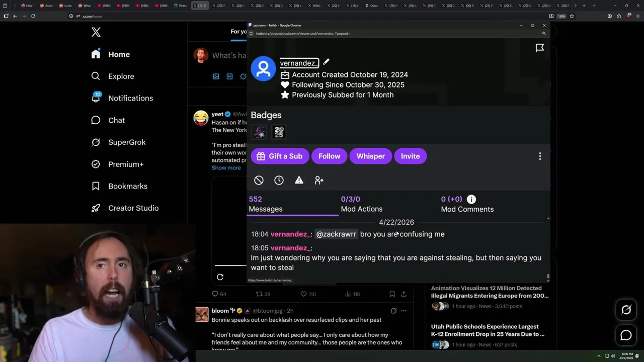Open Chat from the X sidebar
Viewport: 644px width, 362px height.
(x=108, y=120)
